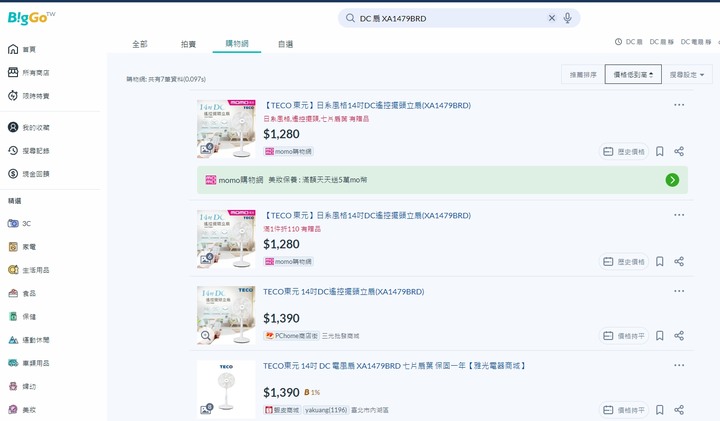View 歷史價格 for 滿1件折110 listing
Image resolution: width=720 pixels, height=421 pixels.
click(624, 261)
